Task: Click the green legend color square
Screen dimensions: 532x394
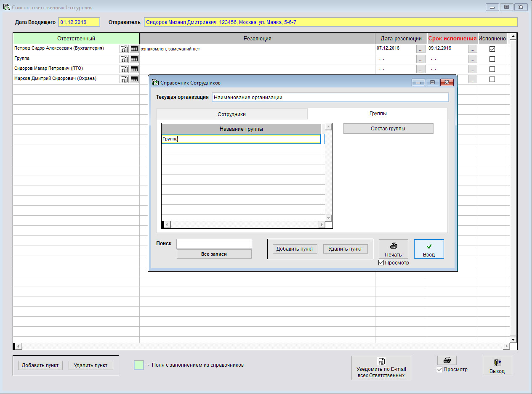Action: click(139, 365)
